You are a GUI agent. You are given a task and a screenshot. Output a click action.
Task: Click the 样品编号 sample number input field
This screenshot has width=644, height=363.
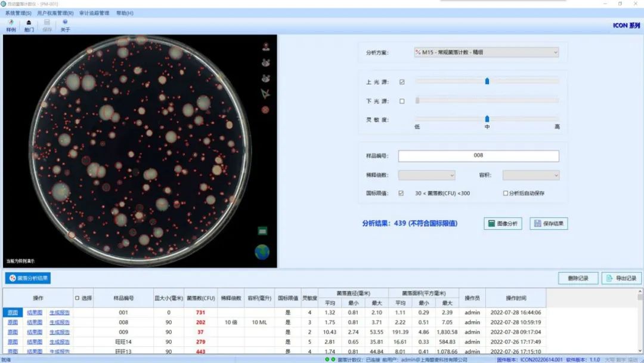(478, 156)
